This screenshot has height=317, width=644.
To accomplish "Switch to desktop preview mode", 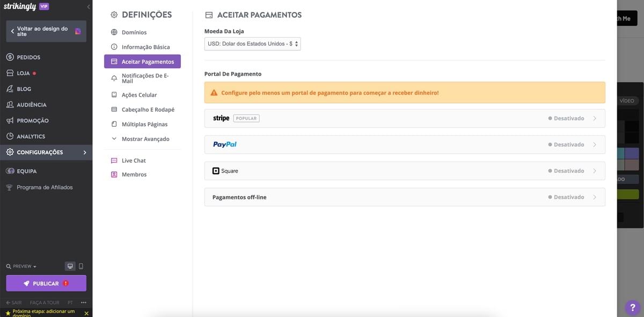I will click(x=70, y=266).
